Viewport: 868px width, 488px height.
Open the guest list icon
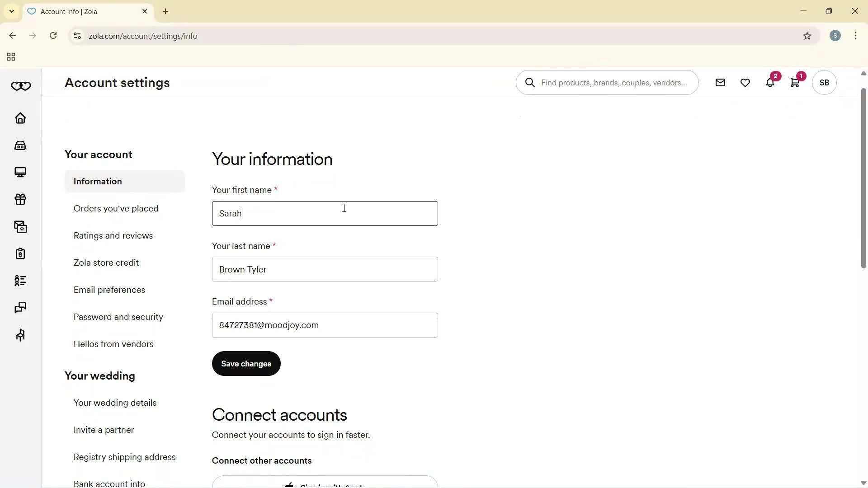(20, 281)
